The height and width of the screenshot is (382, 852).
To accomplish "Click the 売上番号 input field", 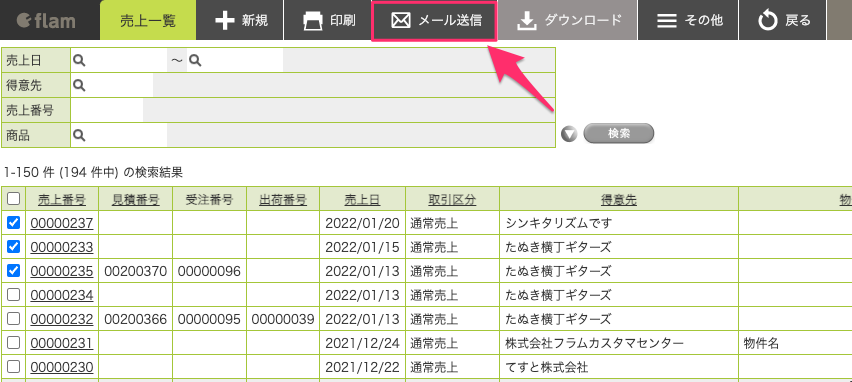I will click(x=107, y=110).
